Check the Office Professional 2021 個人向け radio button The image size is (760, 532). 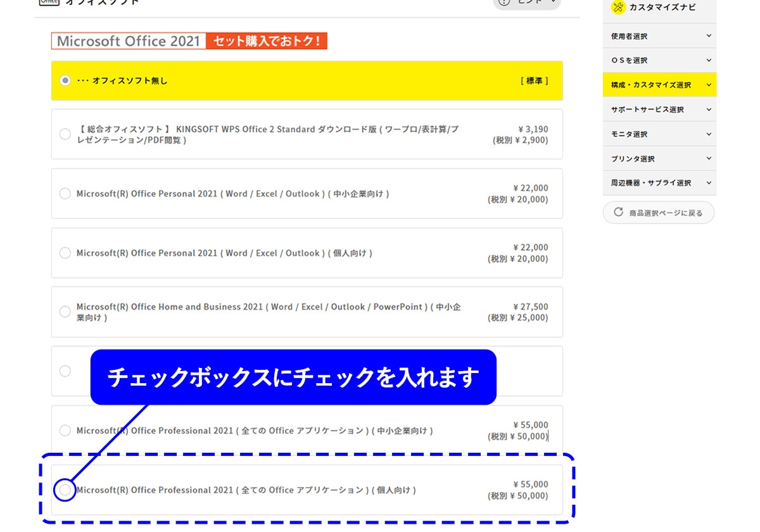tap(65, 490)
